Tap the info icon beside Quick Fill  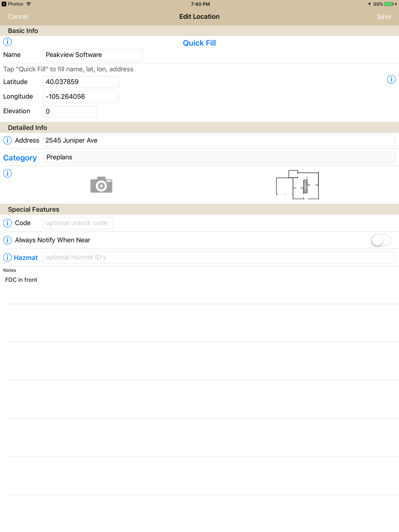click(x=8, y=42)
